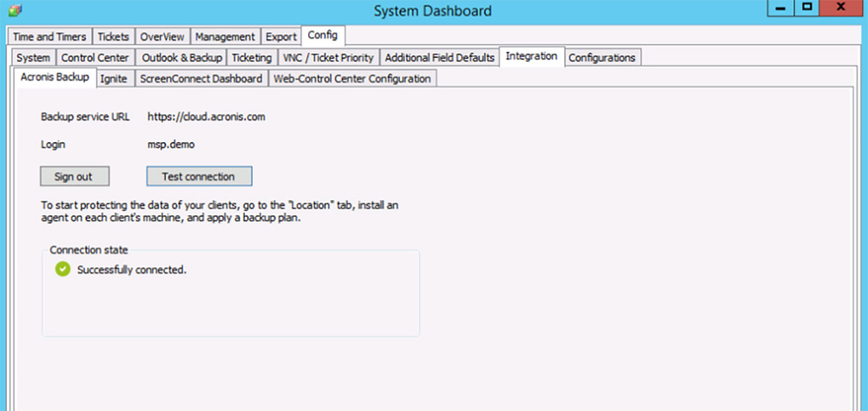The height and width of the screenshot is (411, 868).
Task: Click the Login label
Action: 53,145
